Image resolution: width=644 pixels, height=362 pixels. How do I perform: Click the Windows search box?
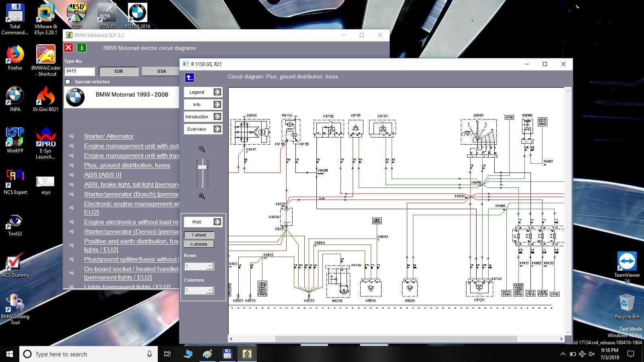[x=88, y=354]
